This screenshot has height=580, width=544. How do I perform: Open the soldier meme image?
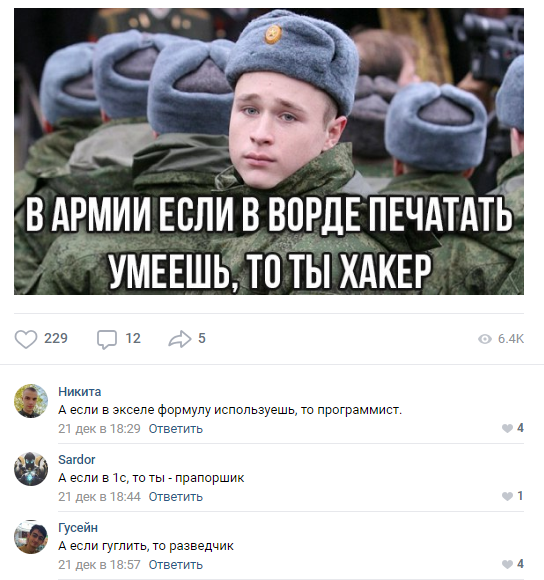pyautogui.click(x=269, y=151)
